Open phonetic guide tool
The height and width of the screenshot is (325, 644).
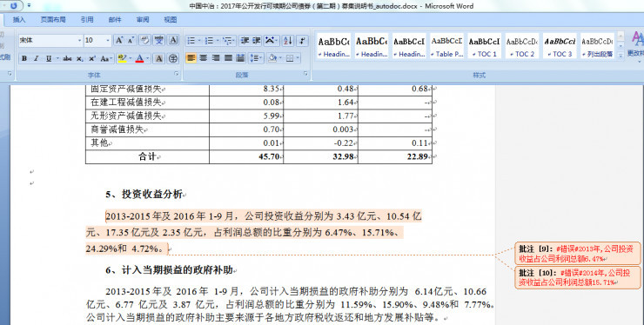pyautogui.click(x=159, y=40)
